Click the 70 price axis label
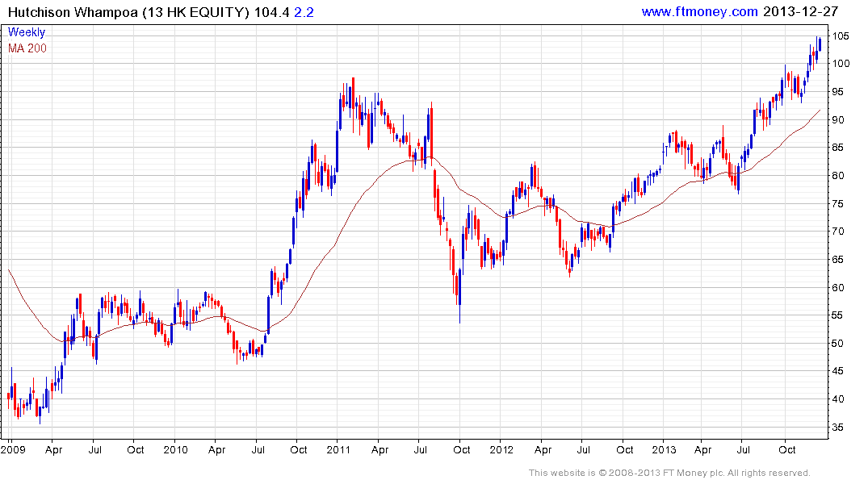This screenshot has width=868, height=484. point(838,232)
